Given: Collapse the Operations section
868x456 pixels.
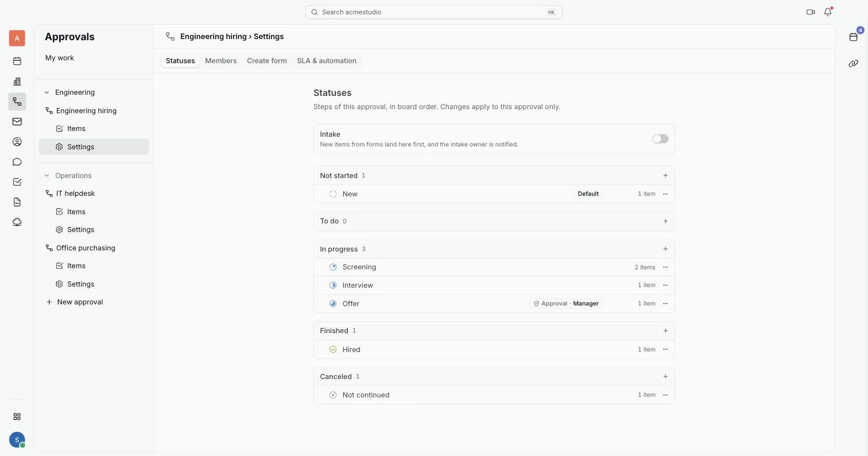Looking at the screenshot, I should click(x=47, y=176).
